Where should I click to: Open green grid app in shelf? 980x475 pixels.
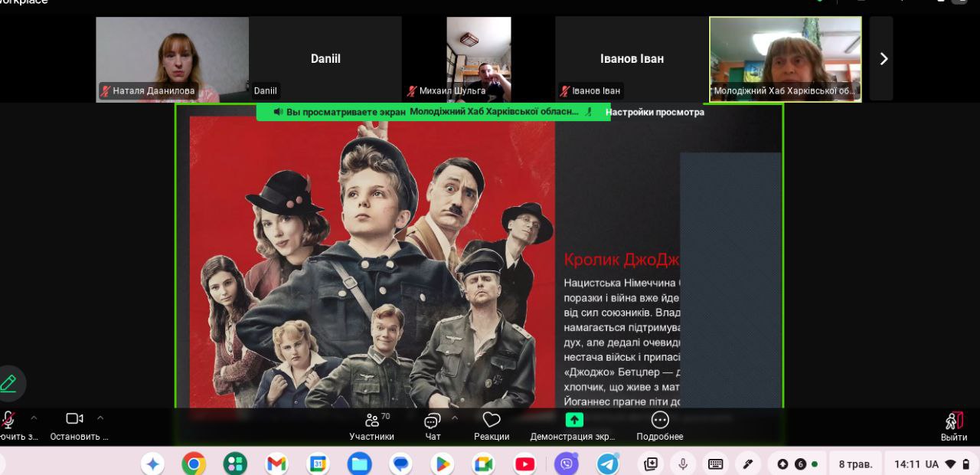[235, 464]
